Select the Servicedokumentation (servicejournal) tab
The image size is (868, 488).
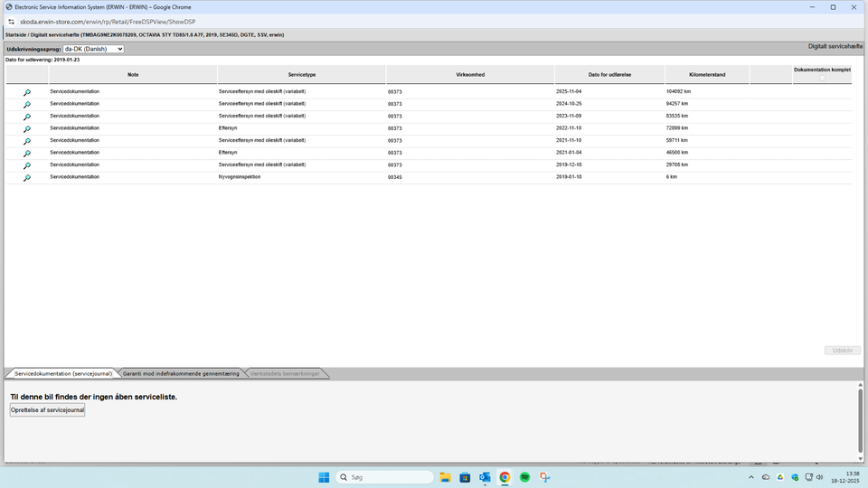[x=62, y=373]
